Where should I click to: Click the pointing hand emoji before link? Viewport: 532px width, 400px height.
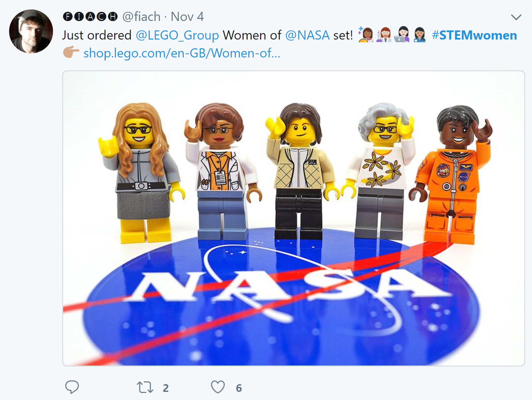(x=71, y=52)
